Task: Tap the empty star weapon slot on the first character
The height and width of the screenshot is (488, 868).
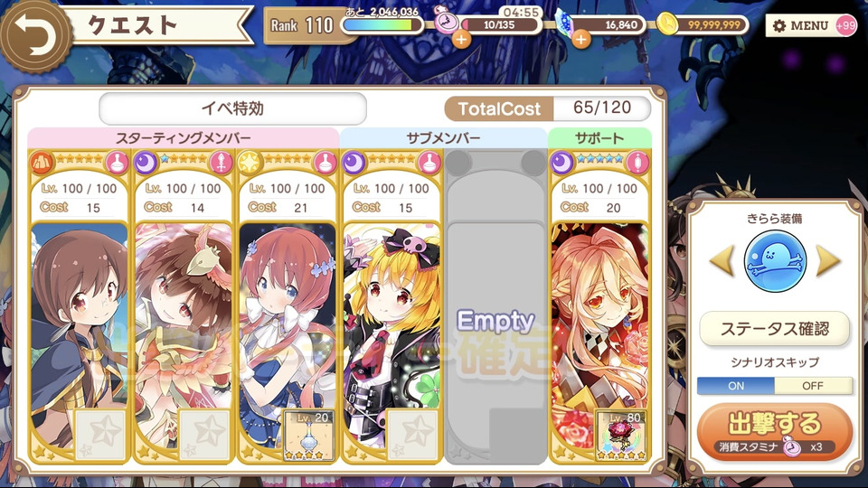Action: [100, 436]
